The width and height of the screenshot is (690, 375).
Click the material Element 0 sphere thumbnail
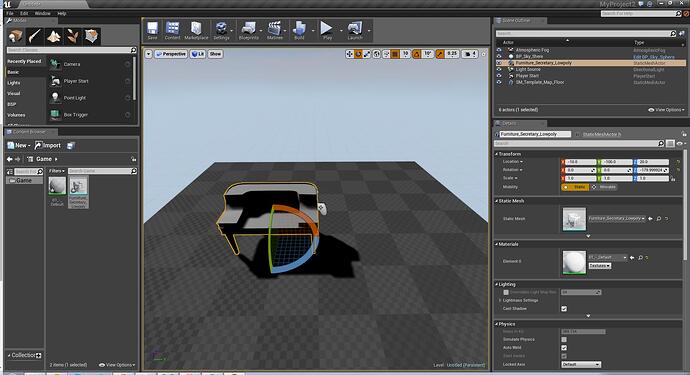click(574, 262)
